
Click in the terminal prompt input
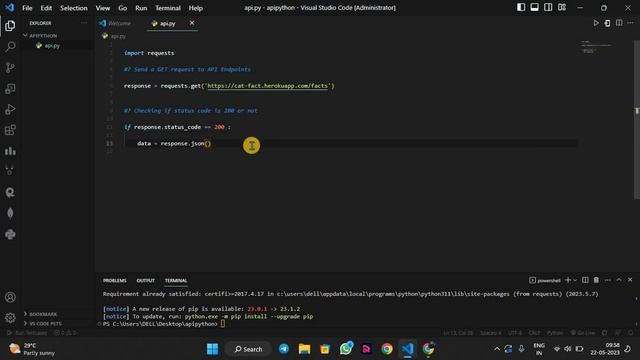223,324
